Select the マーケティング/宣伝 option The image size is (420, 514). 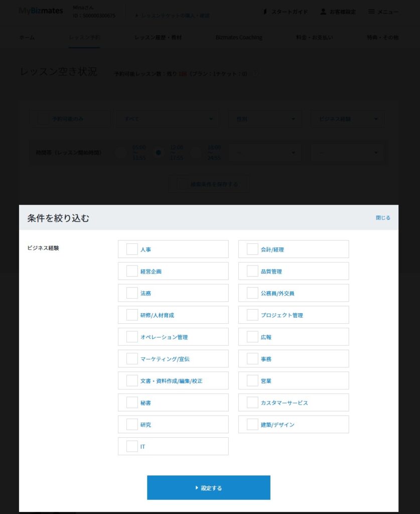[x=132, y=358]
